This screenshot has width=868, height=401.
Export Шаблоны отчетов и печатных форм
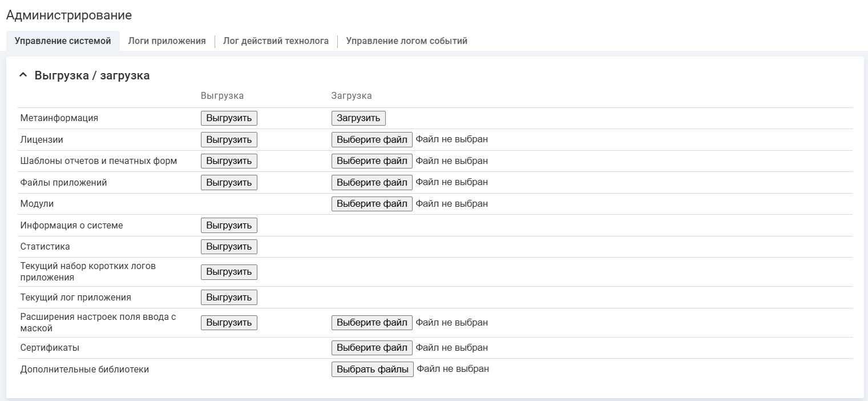click(x=229, y=161)
